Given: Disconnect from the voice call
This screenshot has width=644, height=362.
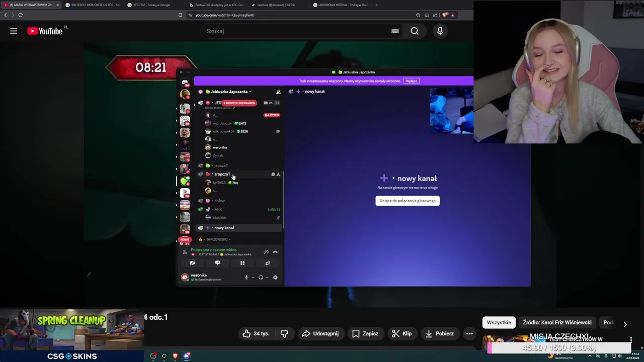Looking at the screenshot, I should 275,252.
